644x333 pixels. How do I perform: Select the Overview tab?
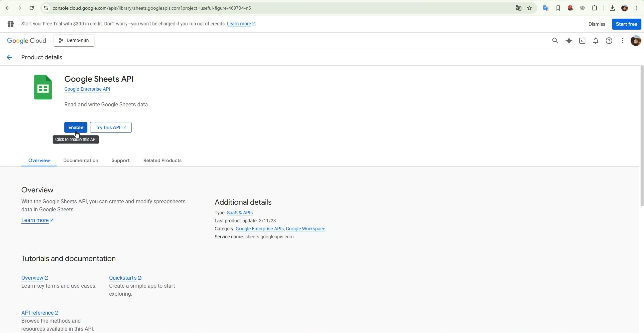point(39,160)
